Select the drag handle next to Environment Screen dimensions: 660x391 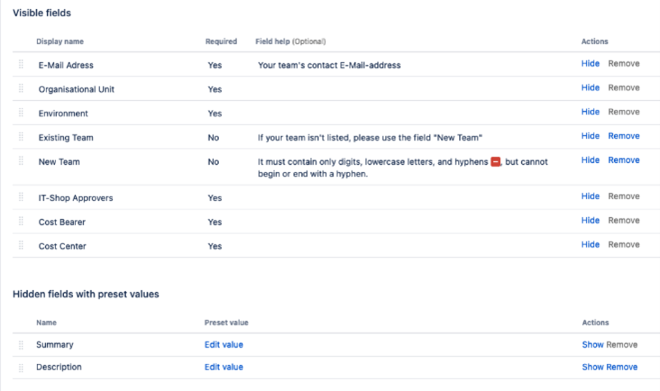[21, 112]
